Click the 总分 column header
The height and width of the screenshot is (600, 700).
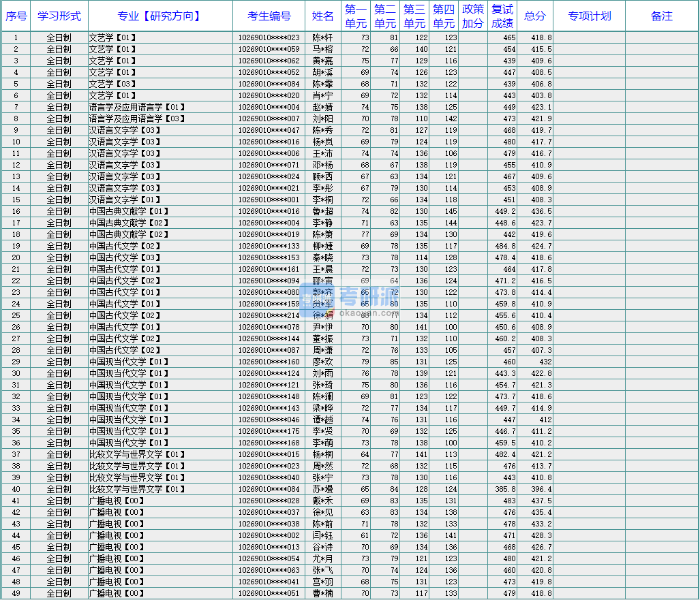point(535,16)
